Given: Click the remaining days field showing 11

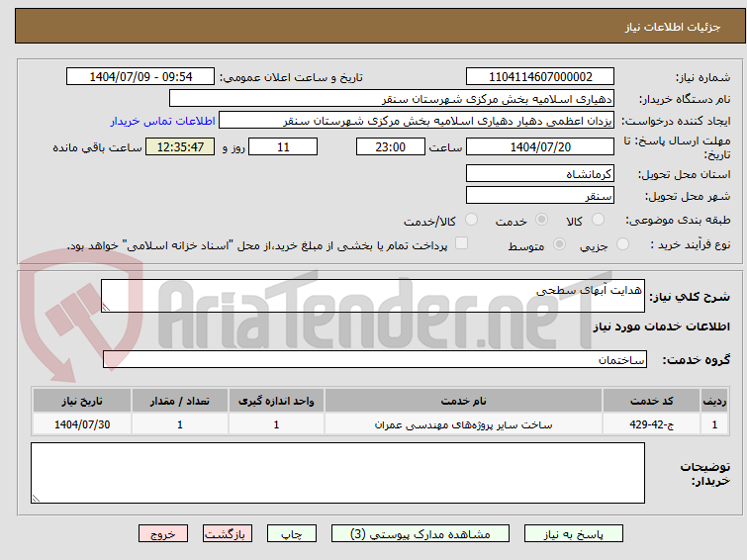Looking at the screenshot, I should 283,146.
